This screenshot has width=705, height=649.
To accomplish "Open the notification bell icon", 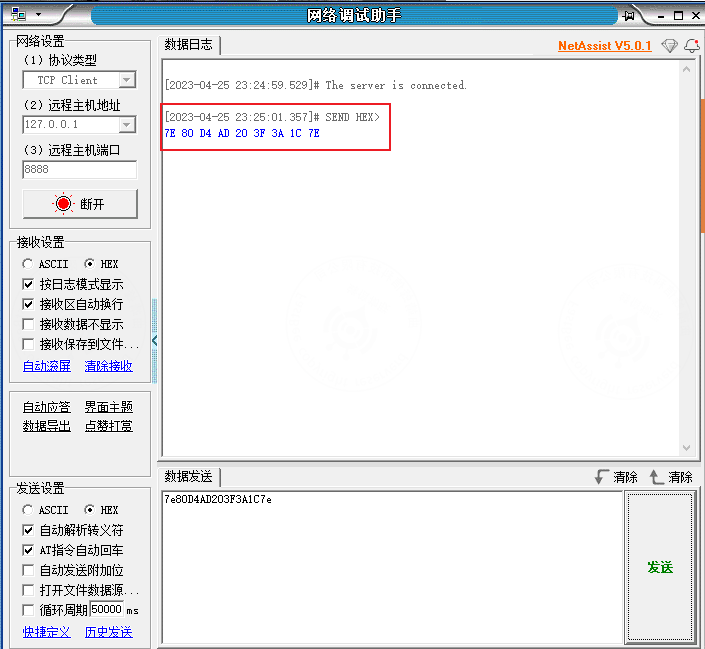I will (692, 45).
